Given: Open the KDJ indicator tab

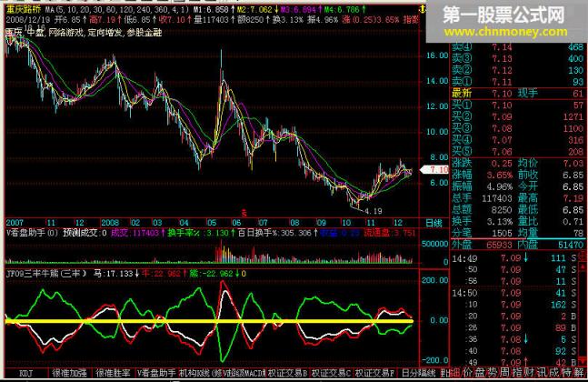Looking at the screenshot, I should point(26,374).
